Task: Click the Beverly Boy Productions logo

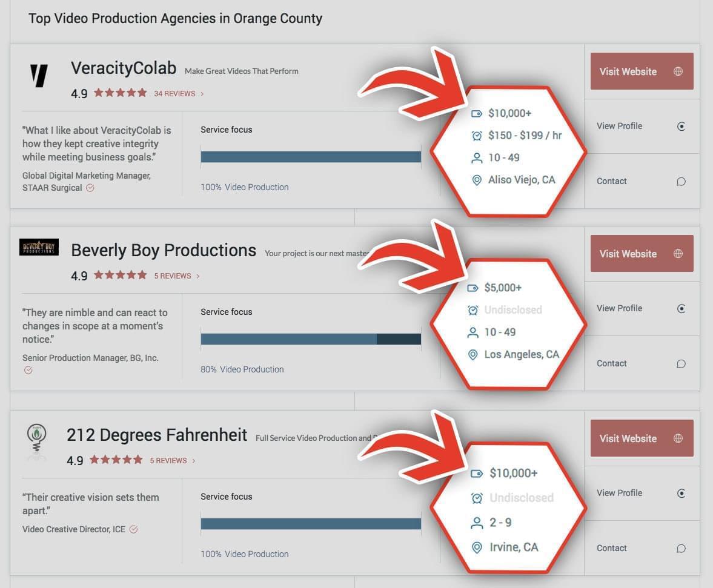Action: [39, 246]
